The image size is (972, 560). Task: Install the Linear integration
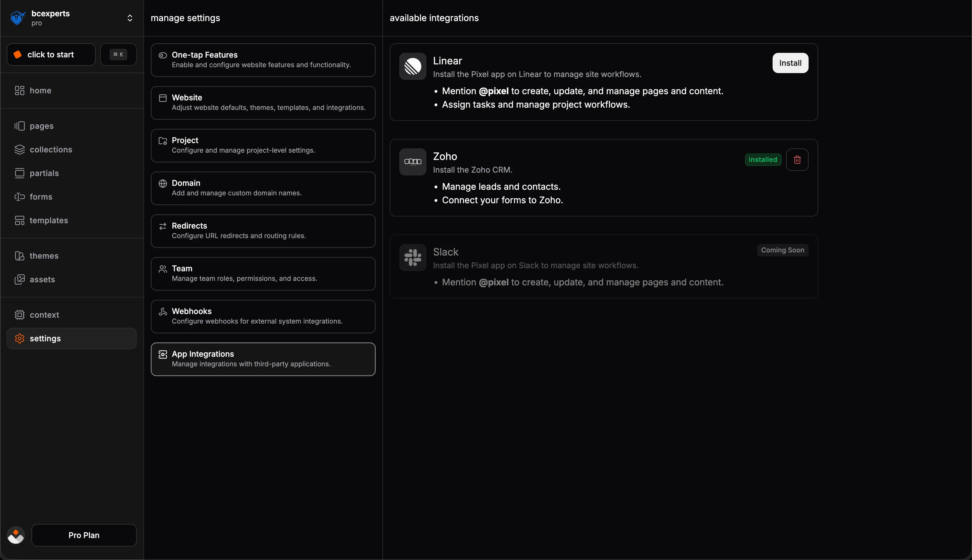(790, 63)
